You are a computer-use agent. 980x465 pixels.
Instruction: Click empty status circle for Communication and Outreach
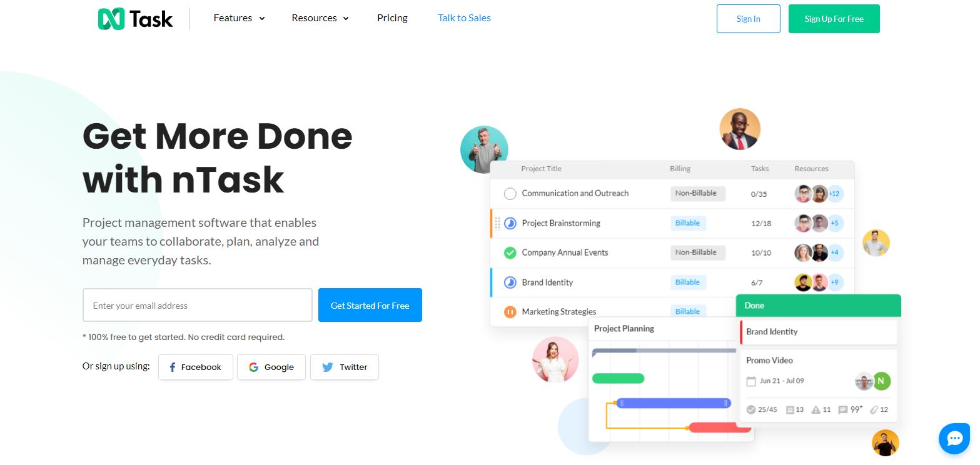point(510,194)
